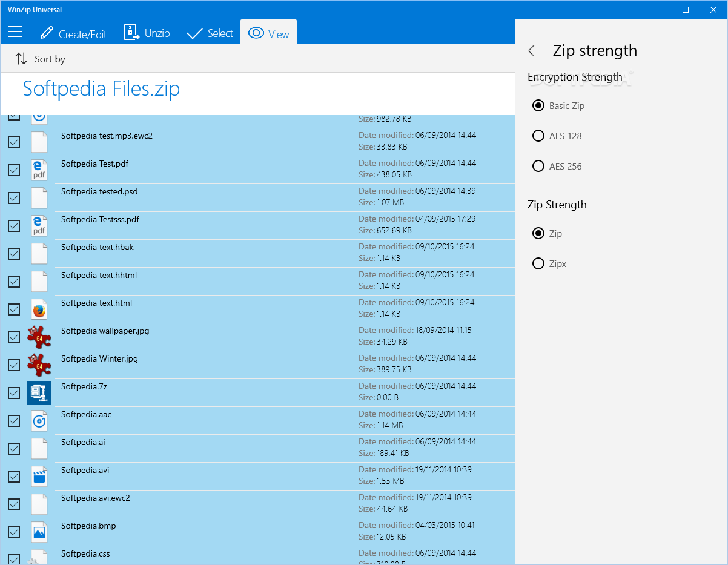728x565 pixels.
Task: Click the picture icon for Softpedia.bmp
Action: point(39,532)
